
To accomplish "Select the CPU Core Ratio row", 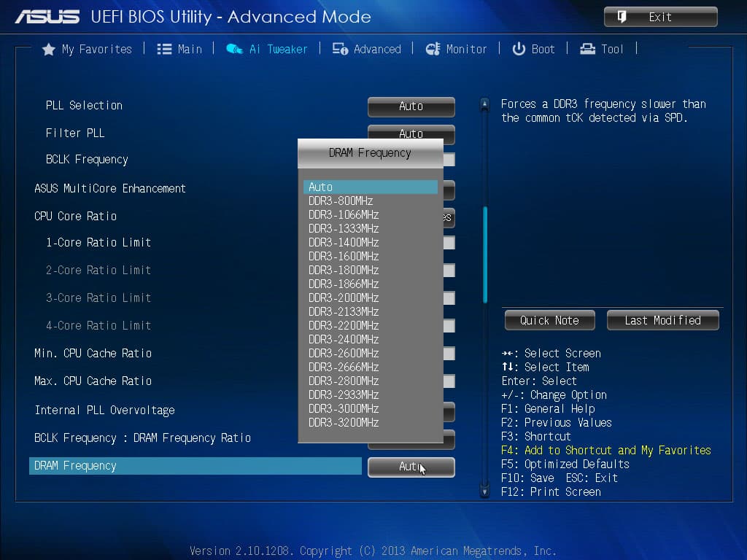I will (76, 216).
